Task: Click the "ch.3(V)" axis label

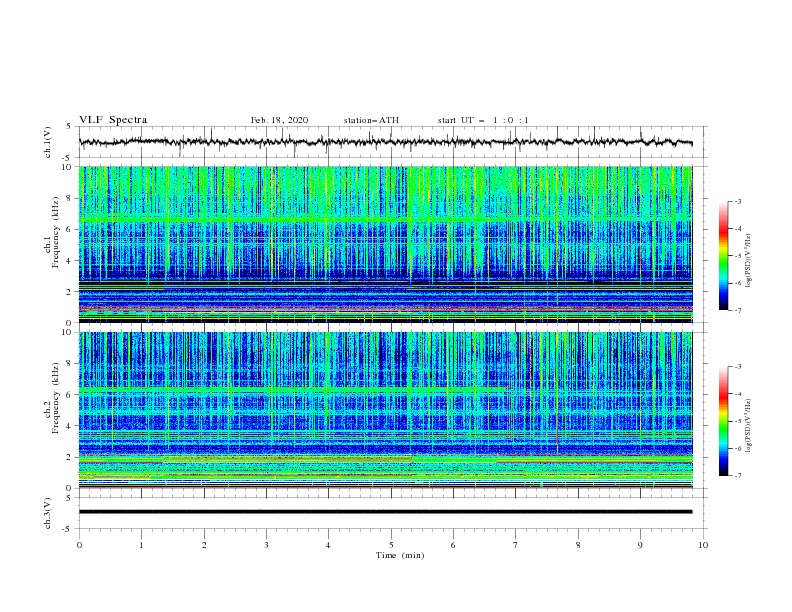Action: 48,513
